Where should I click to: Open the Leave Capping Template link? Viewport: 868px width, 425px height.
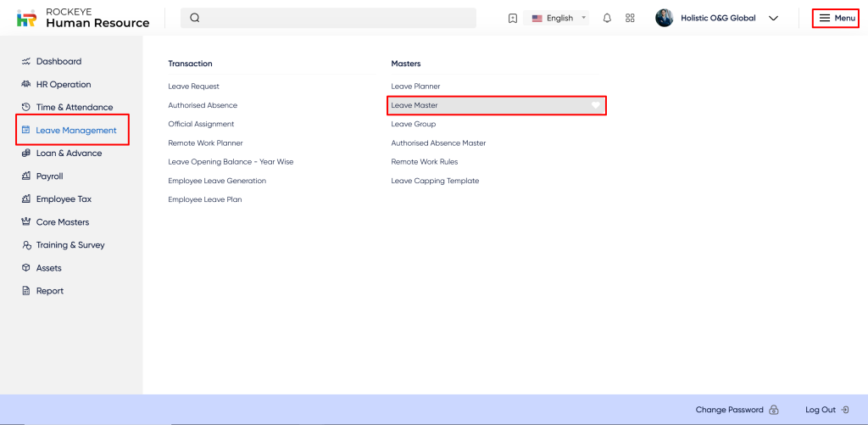coord(435,181)
